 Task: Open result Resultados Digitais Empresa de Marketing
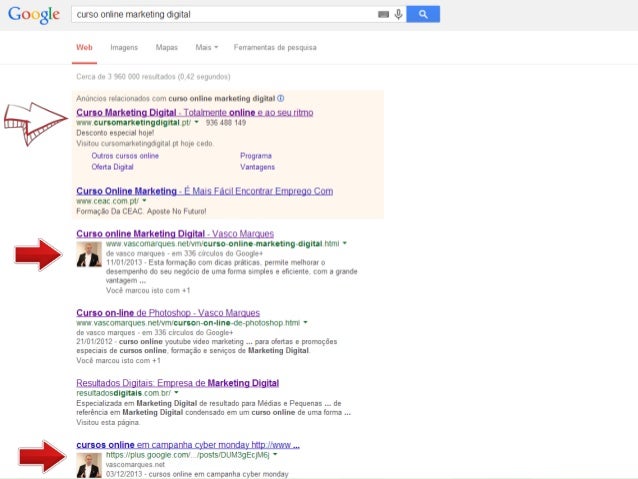pos(177,383)
